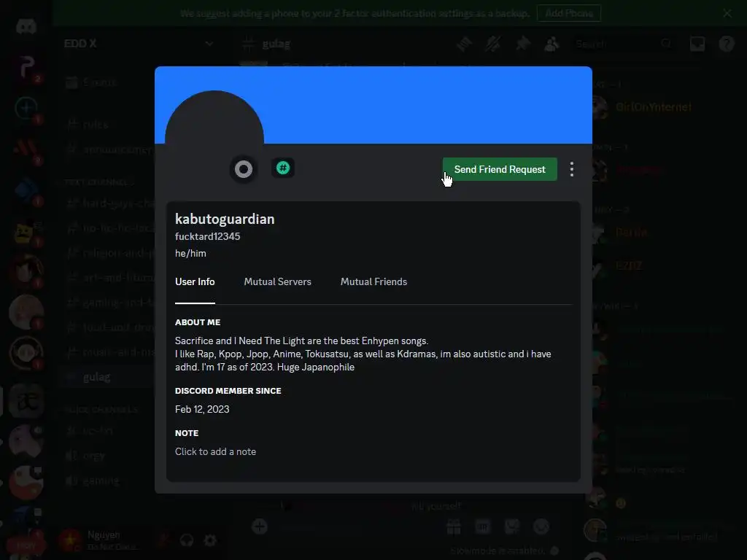Open the Threads icon in channel header

tap(464, 44)
